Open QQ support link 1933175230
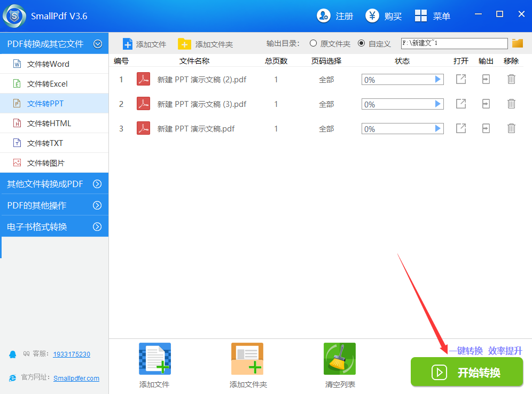Image resolution: width=532 pixels, height=394 pixels. click(x=72, y=354)
